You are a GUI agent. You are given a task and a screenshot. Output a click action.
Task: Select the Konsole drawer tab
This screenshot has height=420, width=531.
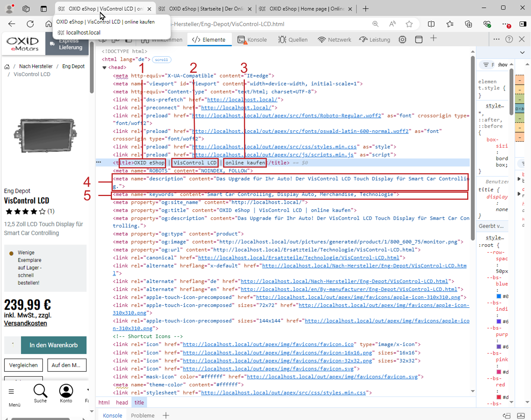click(112, 416)
